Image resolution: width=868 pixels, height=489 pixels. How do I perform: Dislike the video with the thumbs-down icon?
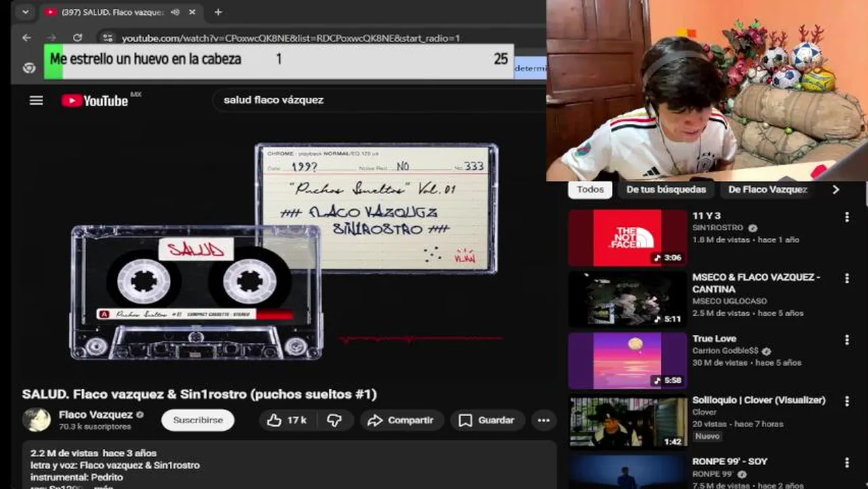pos(335,420)
